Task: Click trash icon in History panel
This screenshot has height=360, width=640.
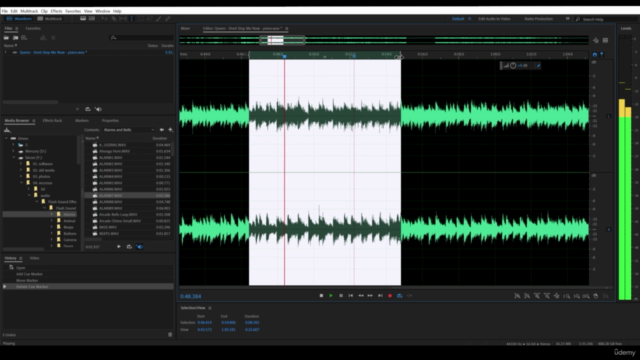Action: point(170,335)
